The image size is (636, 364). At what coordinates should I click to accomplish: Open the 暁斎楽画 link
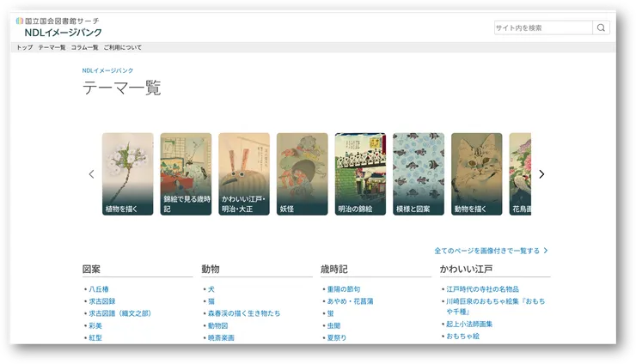pyautogui.click(x=221, y=337)
